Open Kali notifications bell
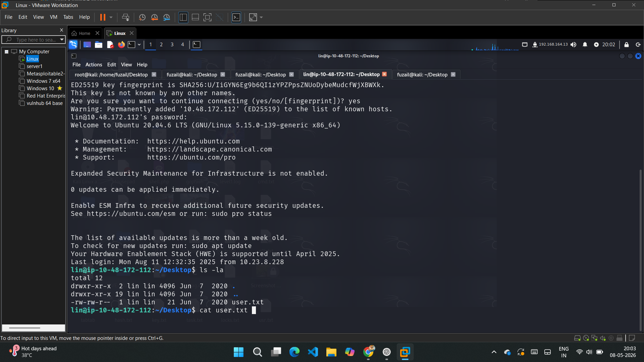Viewport: 644px width, 362px height. (x=585, y=45)
